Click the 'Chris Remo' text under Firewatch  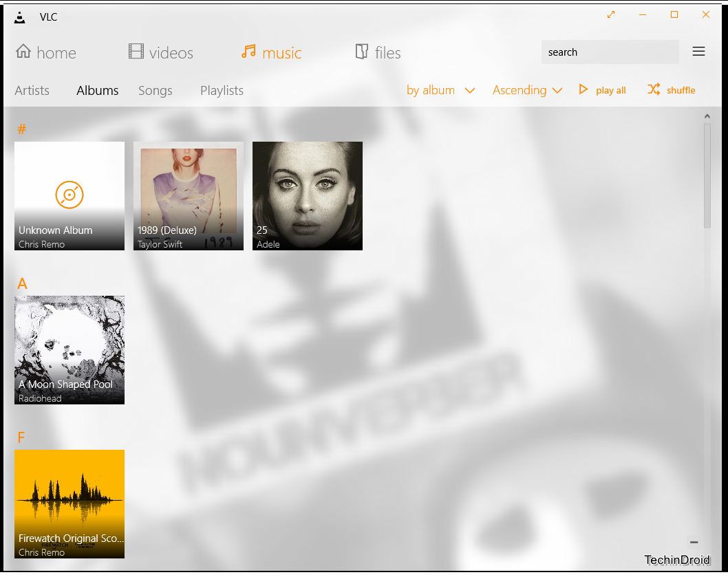tap(41, 552)
